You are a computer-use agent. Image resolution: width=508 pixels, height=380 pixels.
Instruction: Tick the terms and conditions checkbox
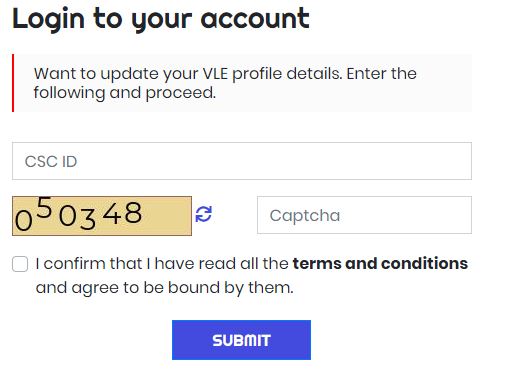20,264
